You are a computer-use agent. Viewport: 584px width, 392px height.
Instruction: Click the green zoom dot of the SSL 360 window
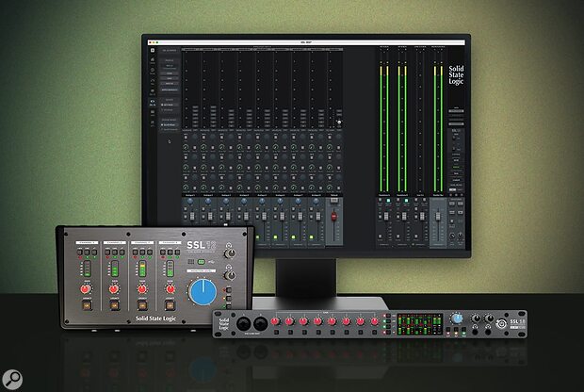point(157,42)
